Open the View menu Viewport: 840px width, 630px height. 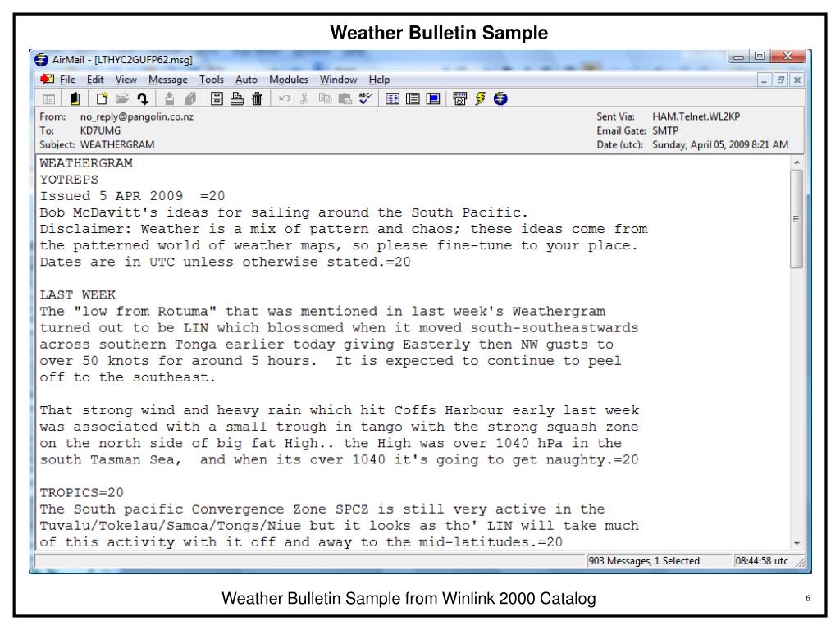(126, 80)
